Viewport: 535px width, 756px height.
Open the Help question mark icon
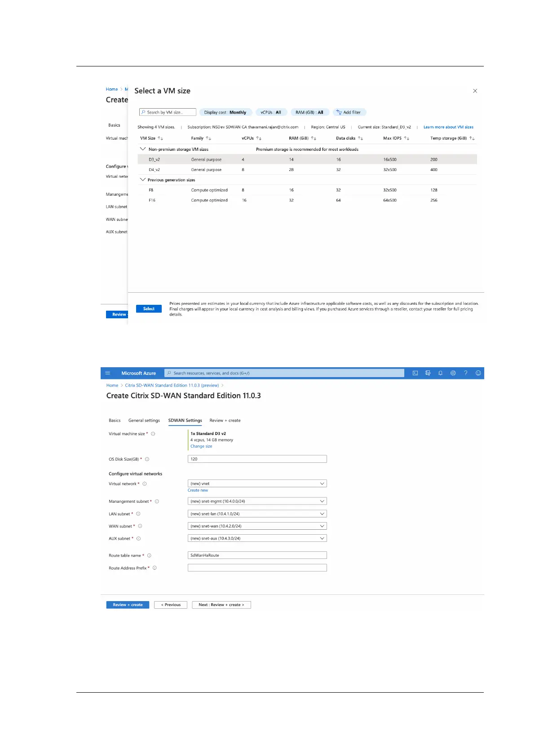[465, 373]
